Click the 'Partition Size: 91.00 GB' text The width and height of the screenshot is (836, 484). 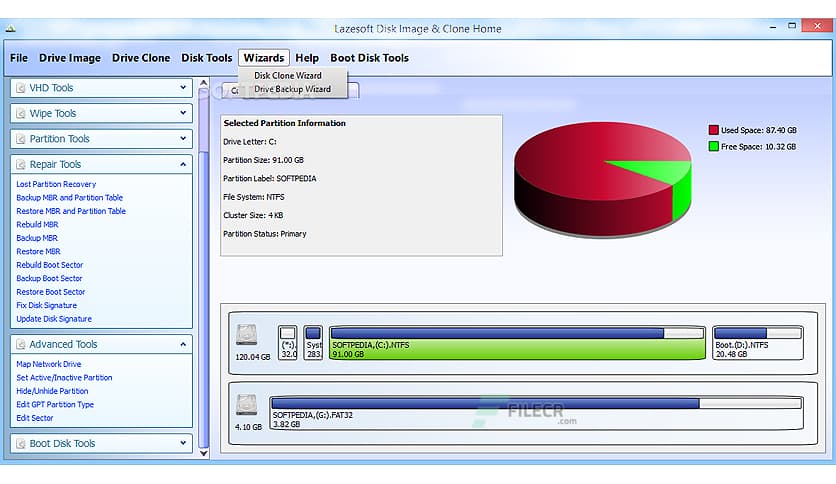pos(263,160)
